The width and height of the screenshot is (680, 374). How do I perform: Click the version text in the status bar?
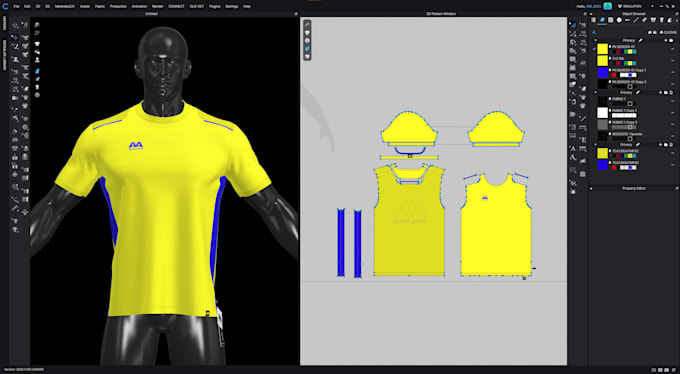[23, 370]
